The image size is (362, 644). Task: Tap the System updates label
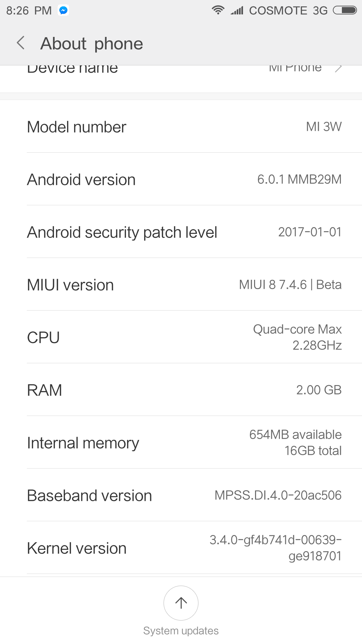tap(181, 631)
